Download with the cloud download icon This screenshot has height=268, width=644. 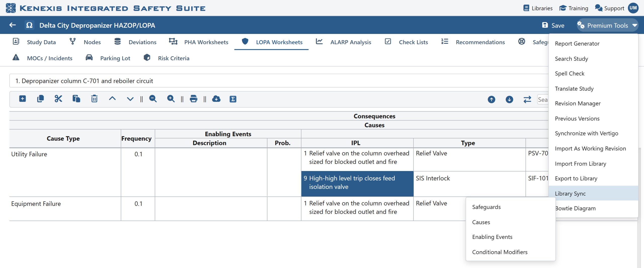(x=216, y=99)
